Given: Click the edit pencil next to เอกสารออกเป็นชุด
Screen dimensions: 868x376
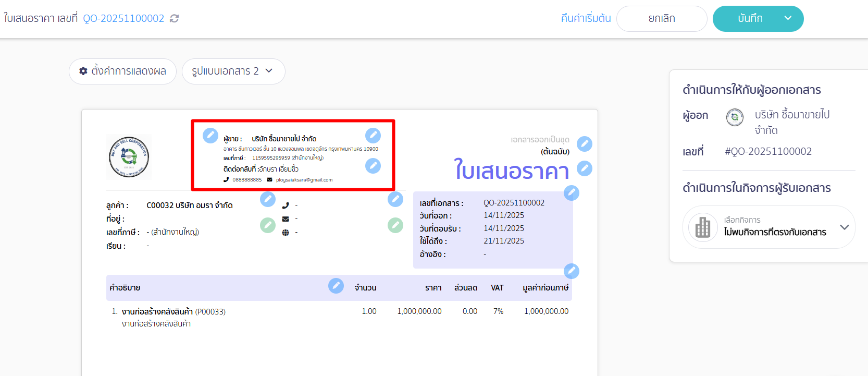Looking at the screenshot, I should pyautogui.click(x=585, y=144).
